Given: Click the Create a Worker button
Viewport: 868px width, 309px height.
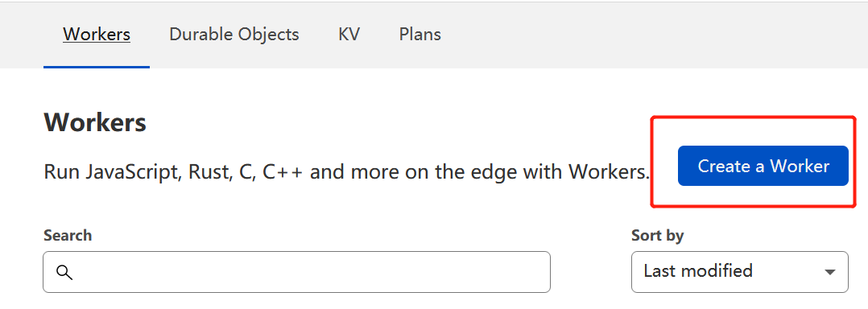Looking at the screenshot, I should click(x=763, y=166).
